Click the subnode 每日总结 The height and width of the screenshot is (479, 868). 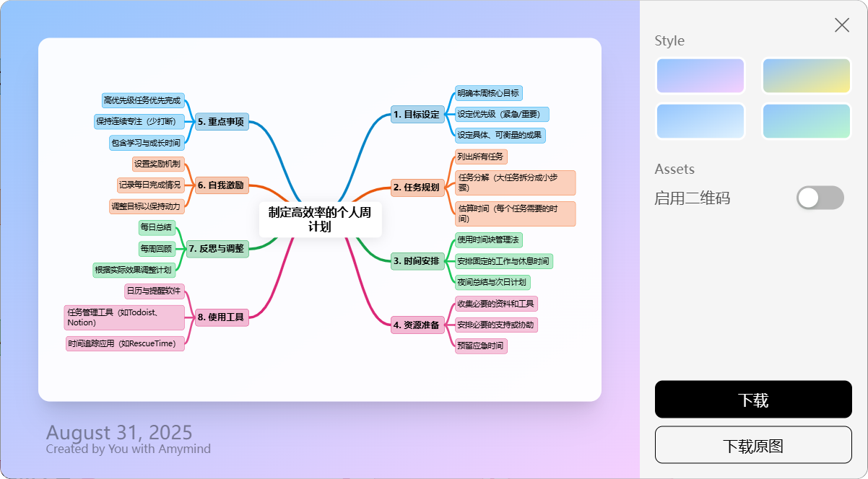point(157,228)
